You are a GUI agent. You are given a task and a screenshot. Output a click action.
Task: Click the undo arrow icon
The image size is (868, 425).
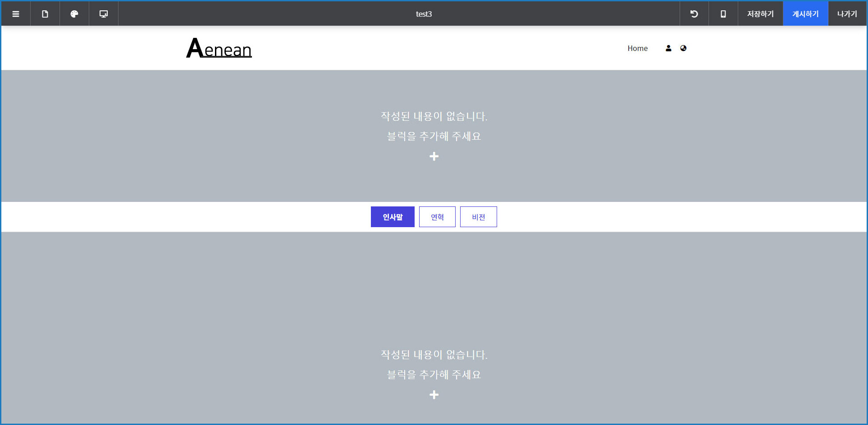click(694, 14)
